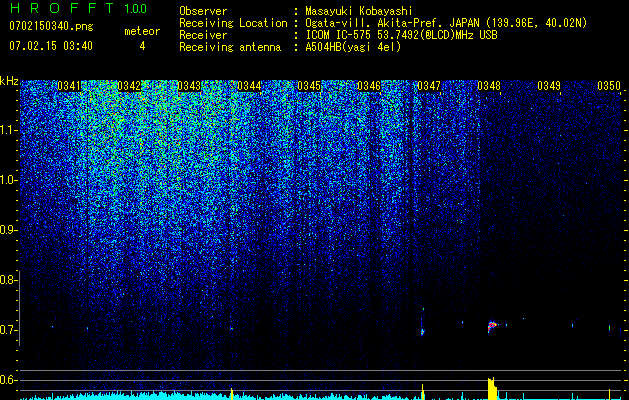629x400 pixels.
Task: Click the bright red meteor echo near 0348
Action: click(x=492, y=325)
